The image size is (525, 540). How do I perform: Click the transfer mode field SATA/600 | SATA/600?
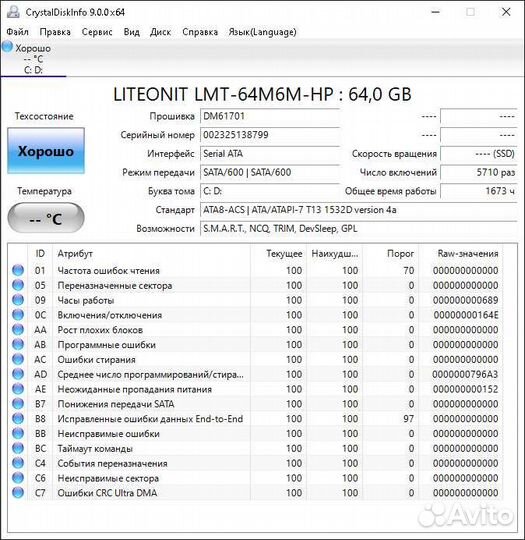(270, 172)
